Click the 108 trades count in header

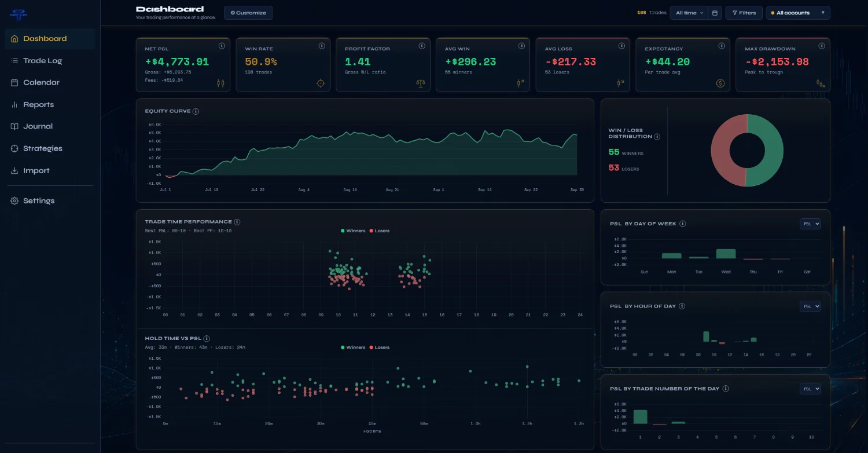[x=652, y=13]
